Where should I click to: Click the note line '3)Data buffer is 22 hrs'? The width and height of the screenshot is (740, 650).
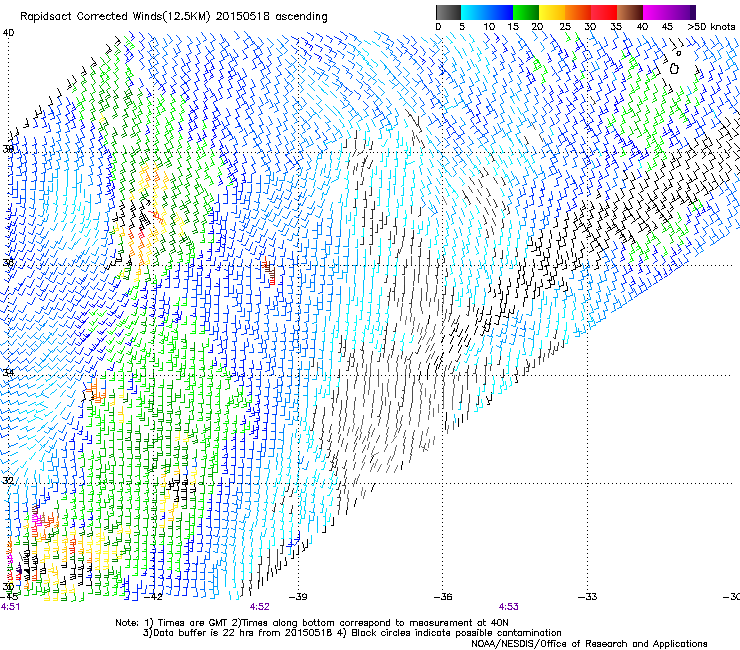click(352, 633)
